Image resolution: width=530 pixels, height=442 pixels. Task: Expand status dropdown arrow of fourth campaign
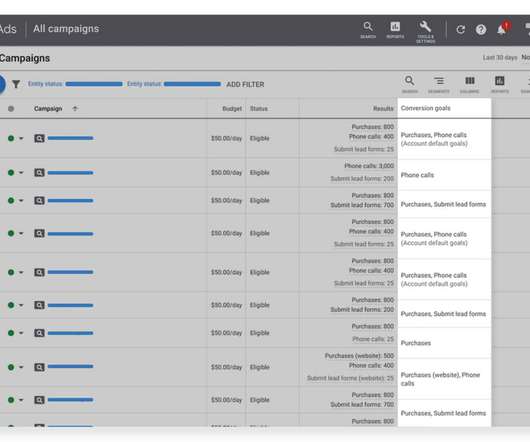tap(21, 234)
